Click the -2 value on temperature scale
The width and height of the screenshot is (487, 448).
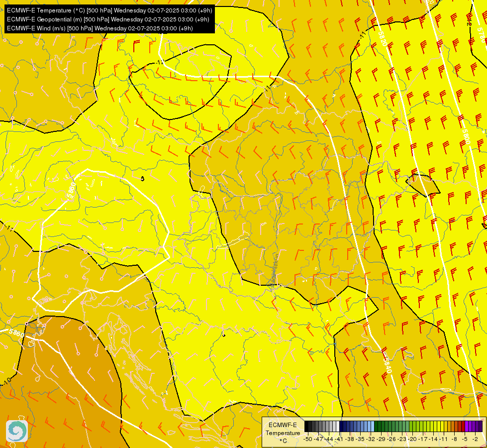click(x=475, y=439)
